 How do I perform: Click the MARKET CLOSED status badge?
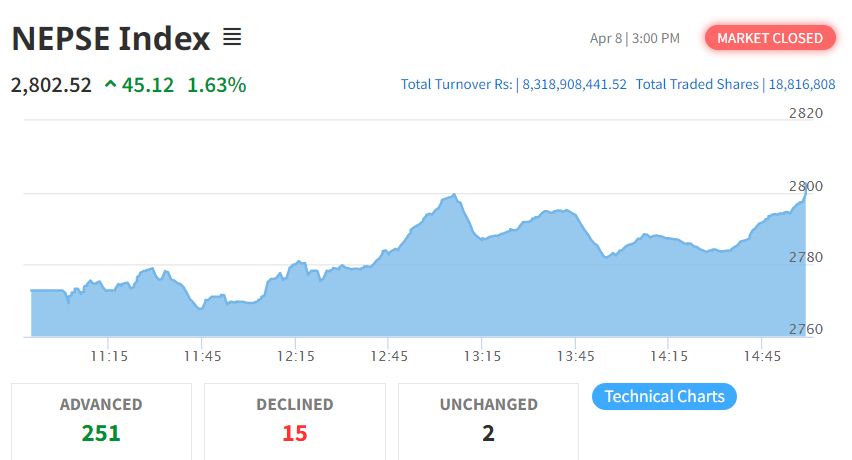point(770,38)
